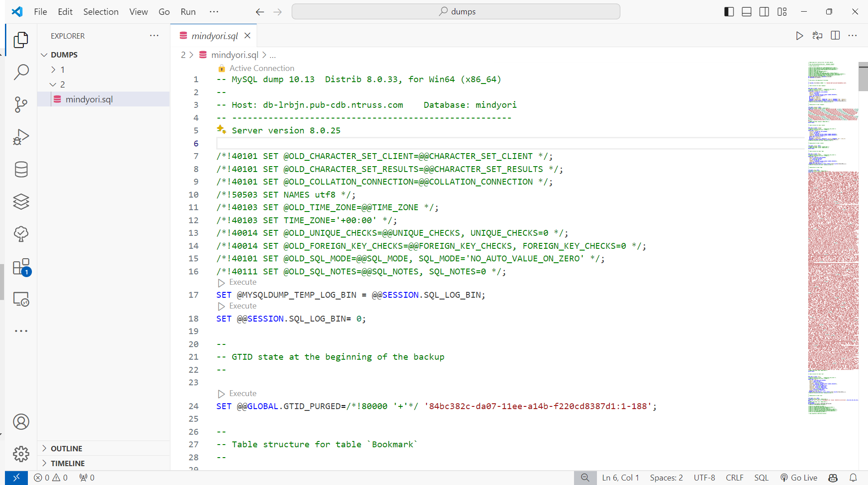The width and height of the screenshot is (868, 485).
Task: Open the Source Control view
Action: [x=21, y=105]
